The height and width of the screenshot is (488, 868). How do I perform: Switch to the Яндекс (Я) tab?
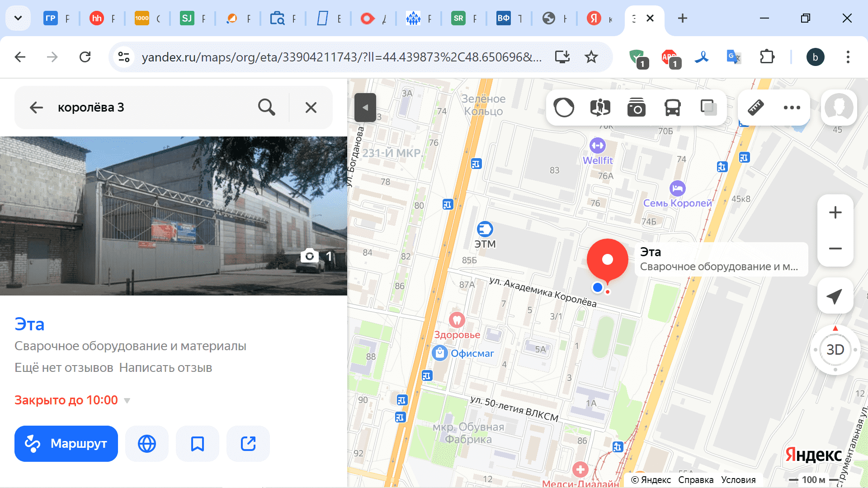599,18
